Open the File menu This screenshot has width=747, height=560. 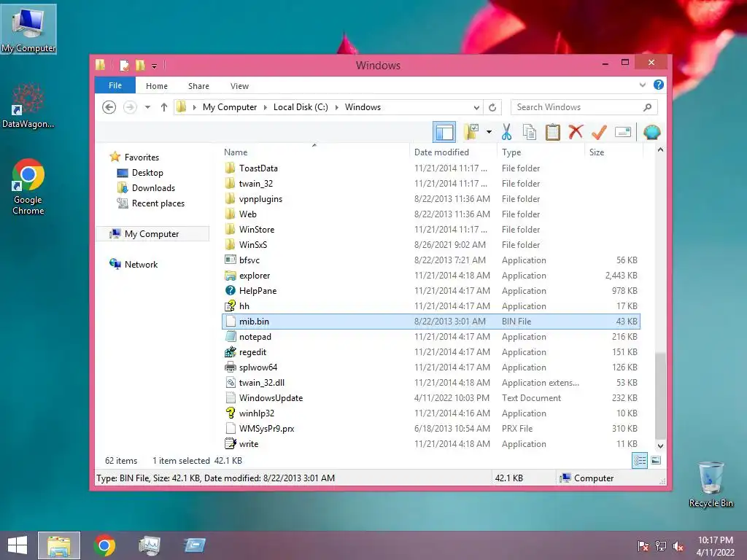(115, 85)
